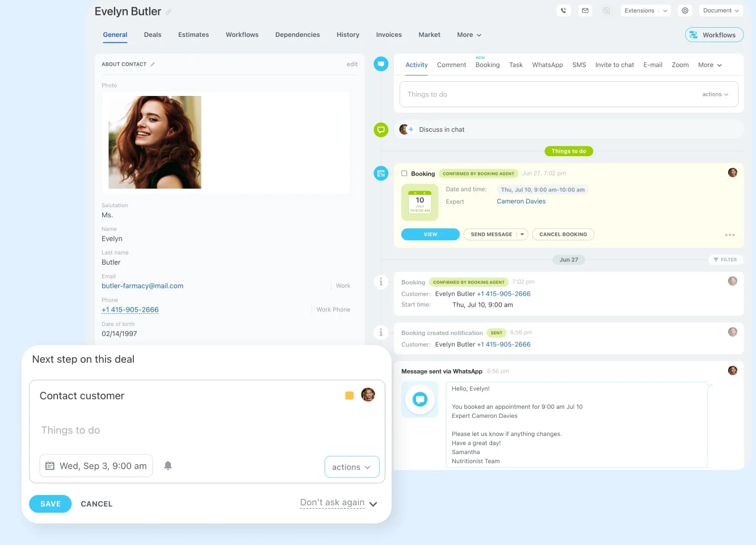Click the phone call icon in the header

(x=563, y=10)
